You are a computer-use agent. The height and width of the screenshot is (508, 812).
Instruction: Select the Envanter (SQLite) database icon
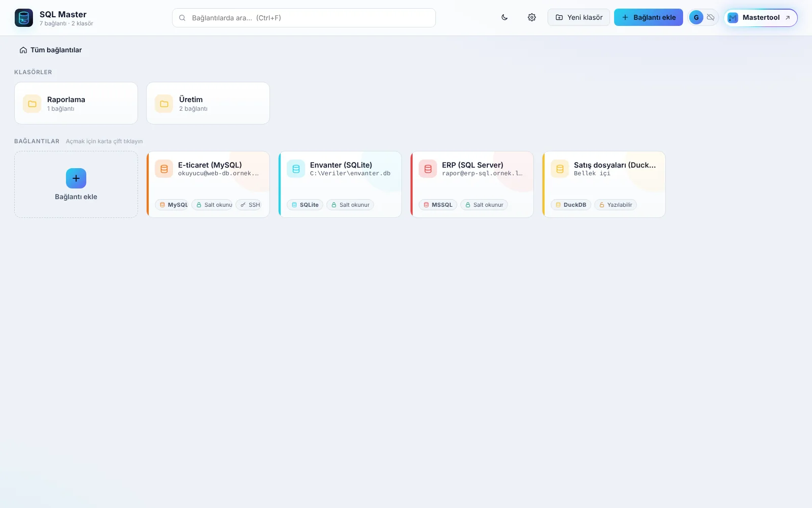[x=296, y=169]
